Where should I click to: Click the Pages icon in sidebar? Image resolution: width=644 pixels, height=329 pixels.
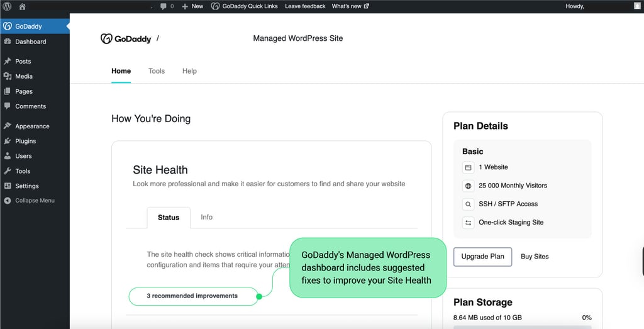coord(8,91)
